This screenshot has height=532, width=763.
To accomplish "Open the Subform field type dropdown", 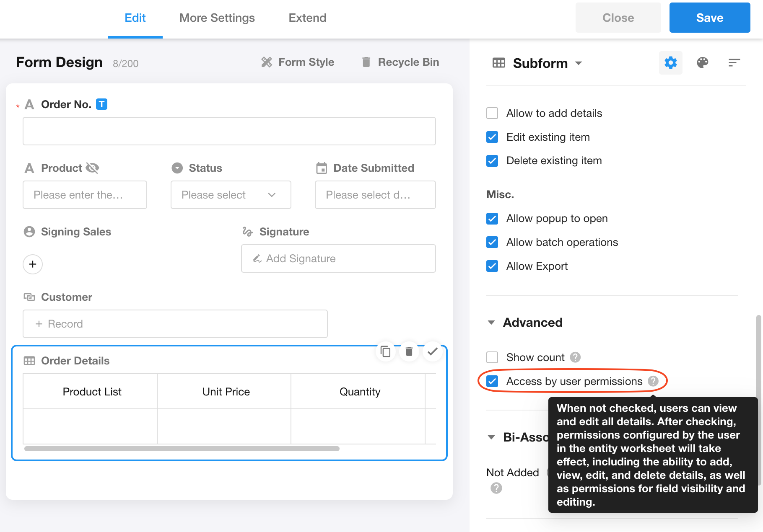I will click(x=579, y=63).
